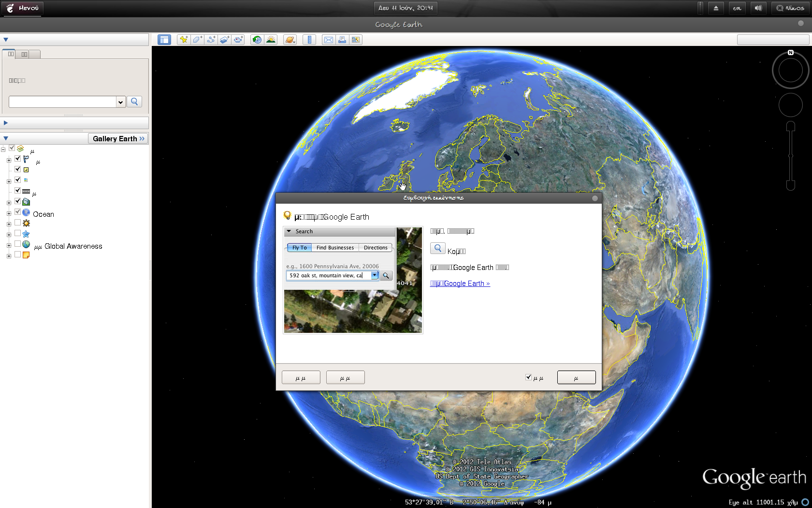The width and height of the screenshot is (812, 508).
Task: Toggle the primary database layer checkbox
Action: (x=12, y=148)
